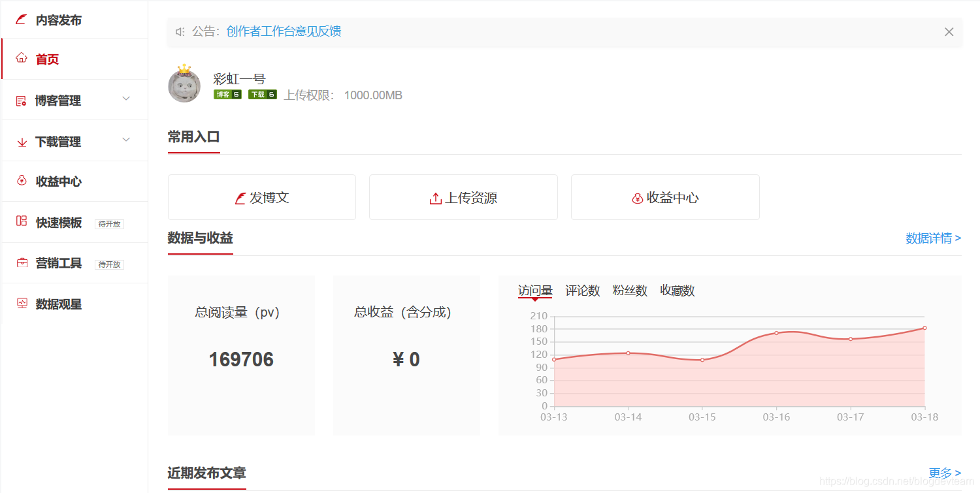Open 下载管理 in the sidebar
980x493 pixels.
[x=74, y=141]
